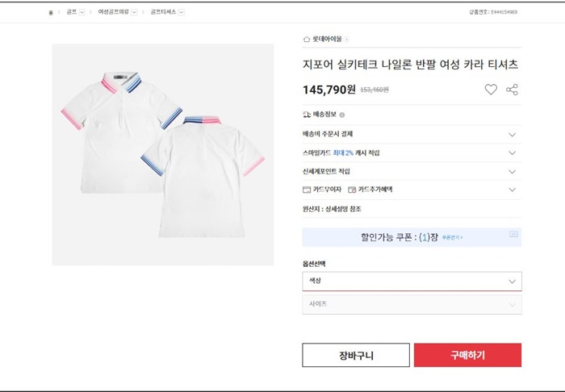Open the 골프티셔츠 breadcrumb menu
This screenshot has height=392, width=565.
[182, 12]
